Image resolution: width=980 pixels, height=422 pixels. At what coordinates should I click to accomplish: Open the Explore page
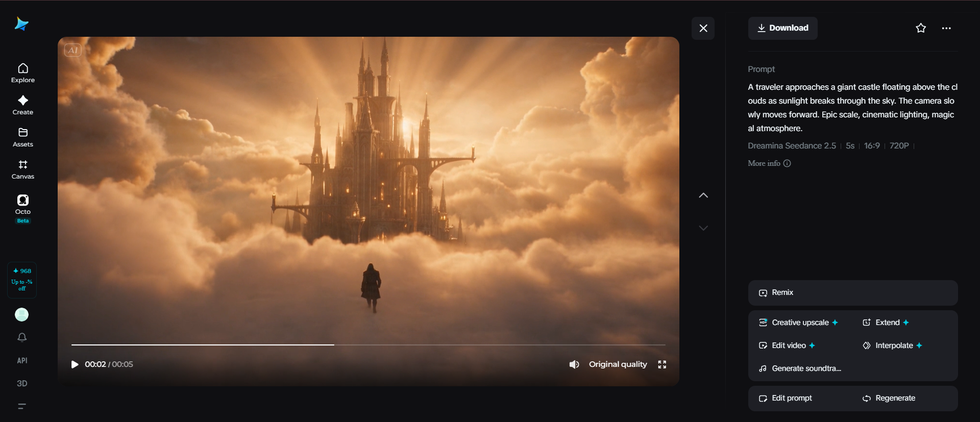23,73
